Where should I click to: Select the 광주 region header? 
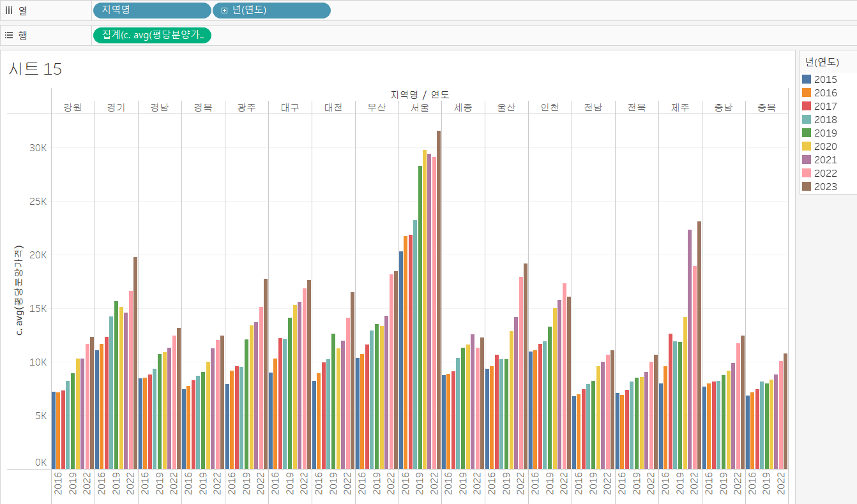tap(246, 107)
